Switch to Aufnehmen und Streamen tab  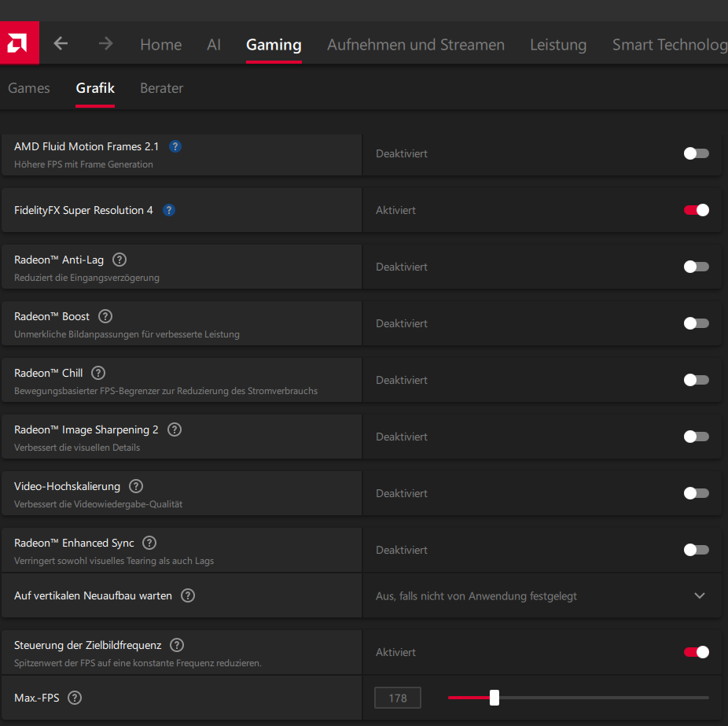(416, 45)
